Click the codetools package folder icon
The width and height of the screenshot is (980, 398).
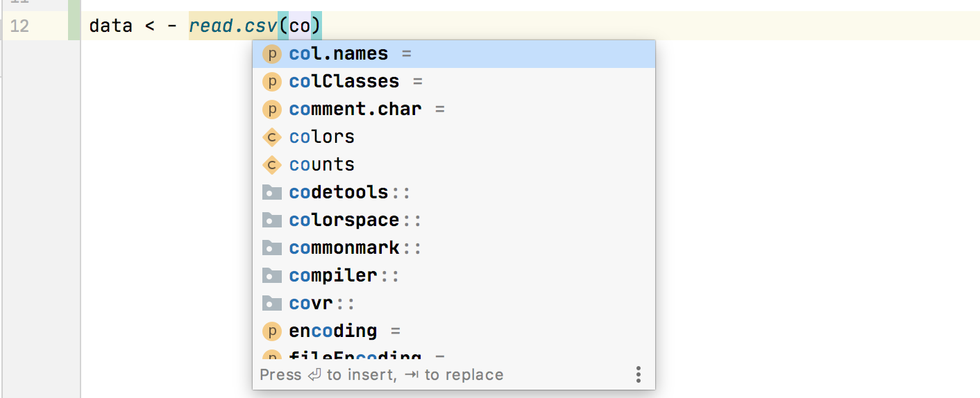click(271, 193)
